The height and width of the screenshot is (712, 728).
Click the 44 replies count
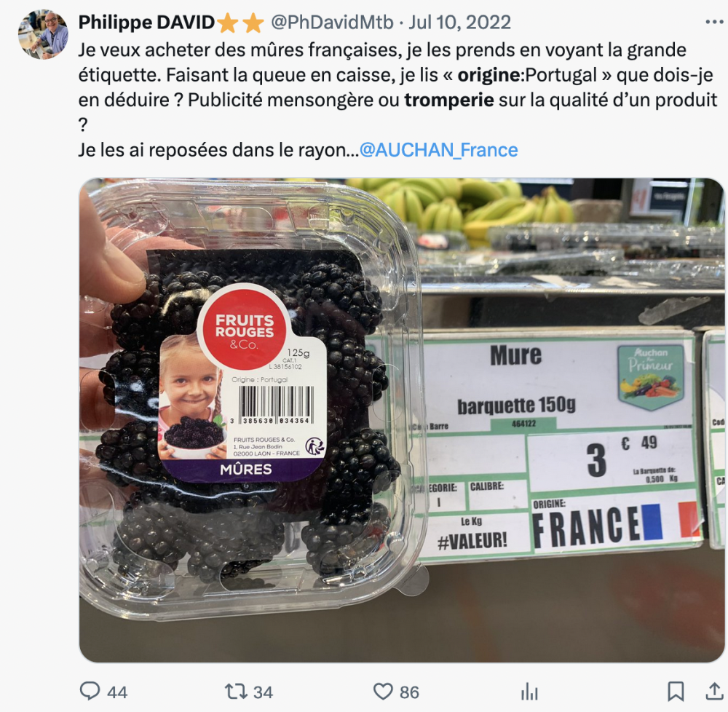pyautogui.click(x=117, y=692)
